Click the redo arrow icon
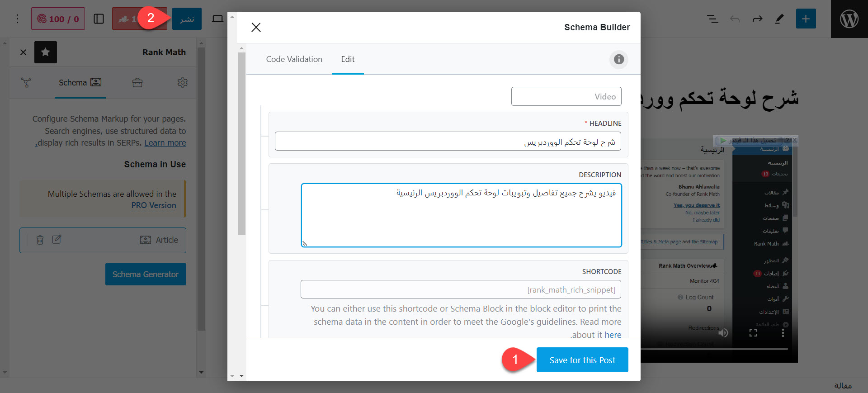This screenshot has height=393, width=868. tap(757, 19)
